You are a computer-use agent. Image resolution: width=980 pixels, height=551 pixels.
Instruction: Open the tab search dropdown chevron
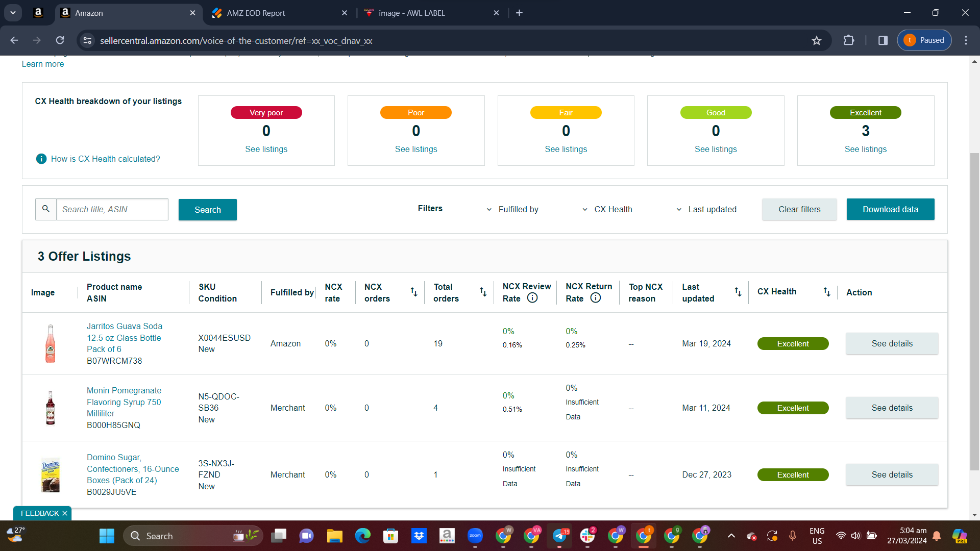tap(13, 13)
